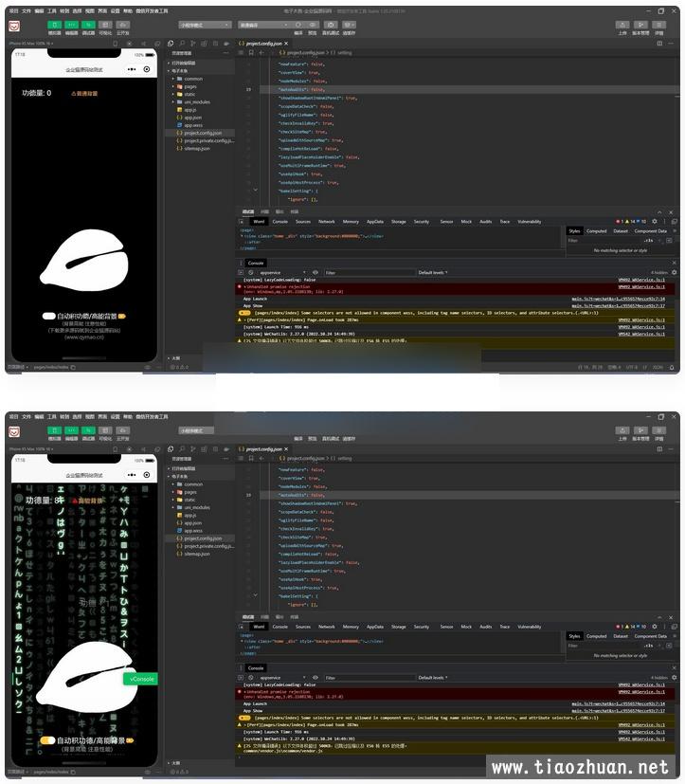
Task: Switch to Storage tab in lower devtools
Action: click(399, 627)
